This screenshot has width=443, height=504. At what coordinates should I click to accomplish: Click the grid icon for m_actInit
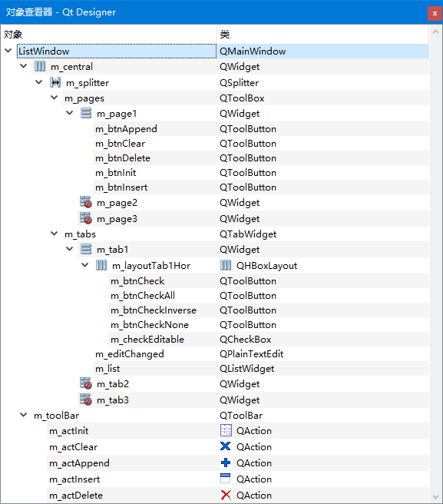226,430
